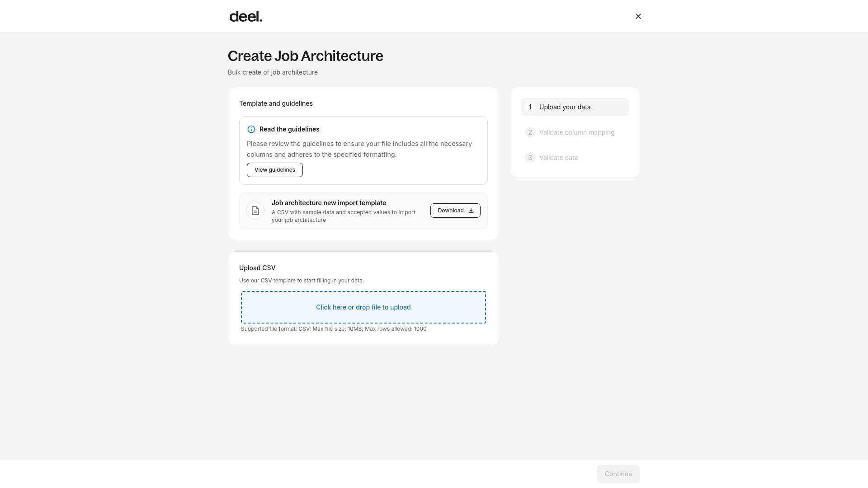Click the number 3 step badge
Image resolution: width=868 pixels, height=488 pixels.
pyautogui.click(x=530, y=158)
